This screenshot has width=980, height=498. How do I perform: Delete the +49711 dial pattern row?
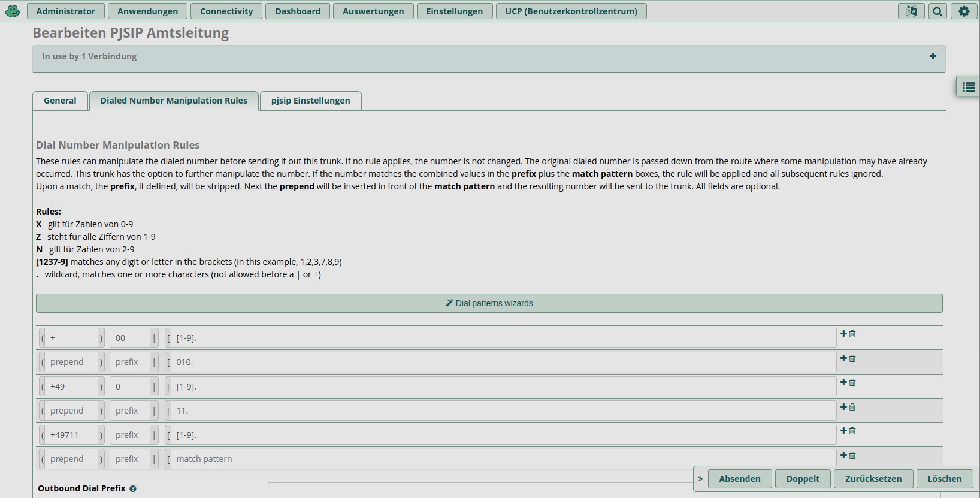click(x=852, y=431)
